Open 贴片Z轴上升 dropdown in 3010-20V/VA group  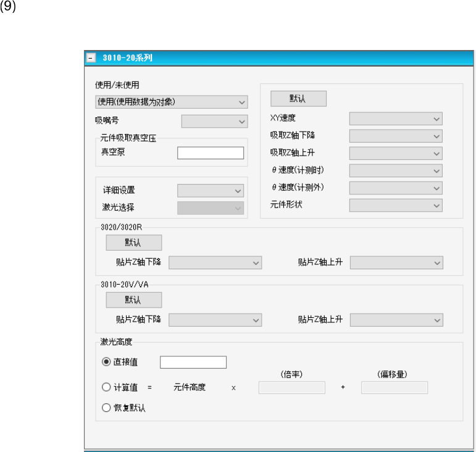pyautogui.click(x=396, y=320)
